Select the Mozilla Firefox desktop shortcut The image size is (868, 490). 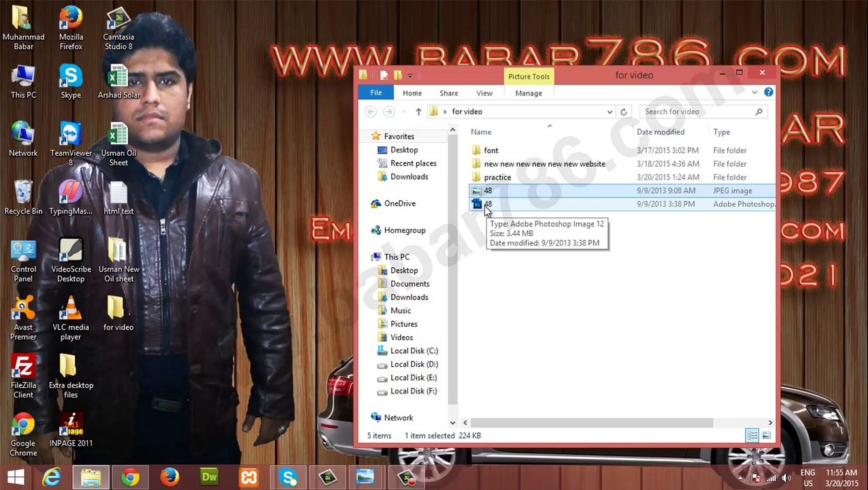pos(71,29)
